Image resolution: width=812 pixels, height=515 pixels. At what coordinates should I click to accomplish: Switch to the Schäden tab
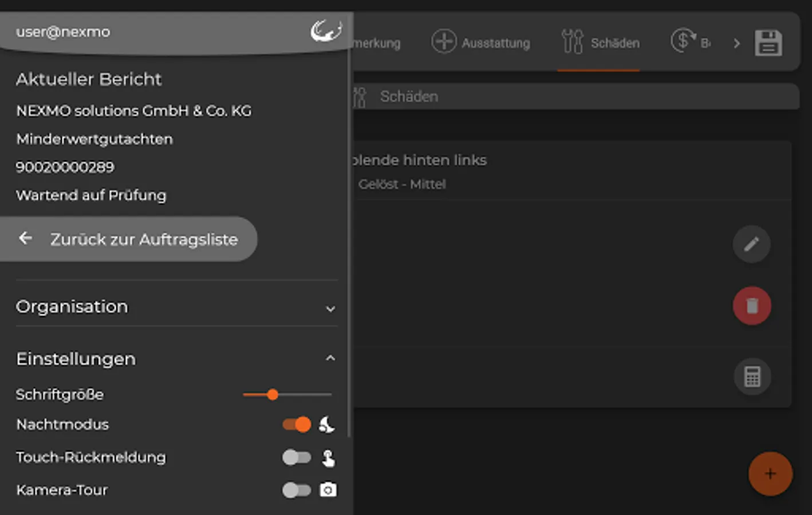click(600, 42)
